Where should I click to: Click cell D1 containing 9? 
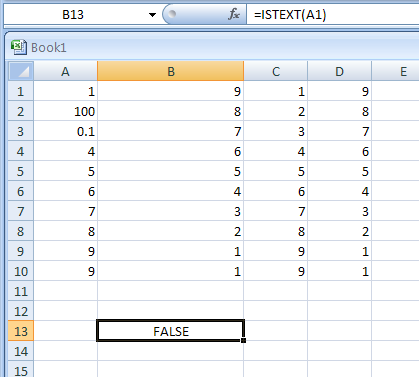[339, 91]
